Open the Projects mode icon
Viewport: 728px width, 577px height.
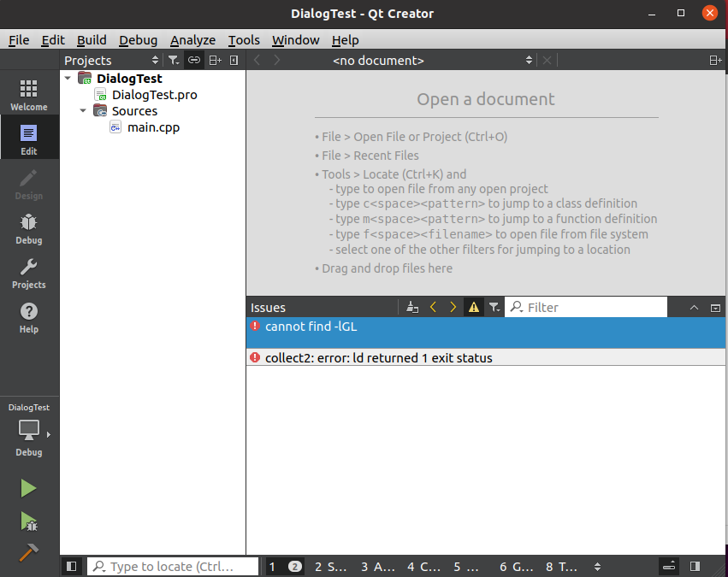point(28,272)
